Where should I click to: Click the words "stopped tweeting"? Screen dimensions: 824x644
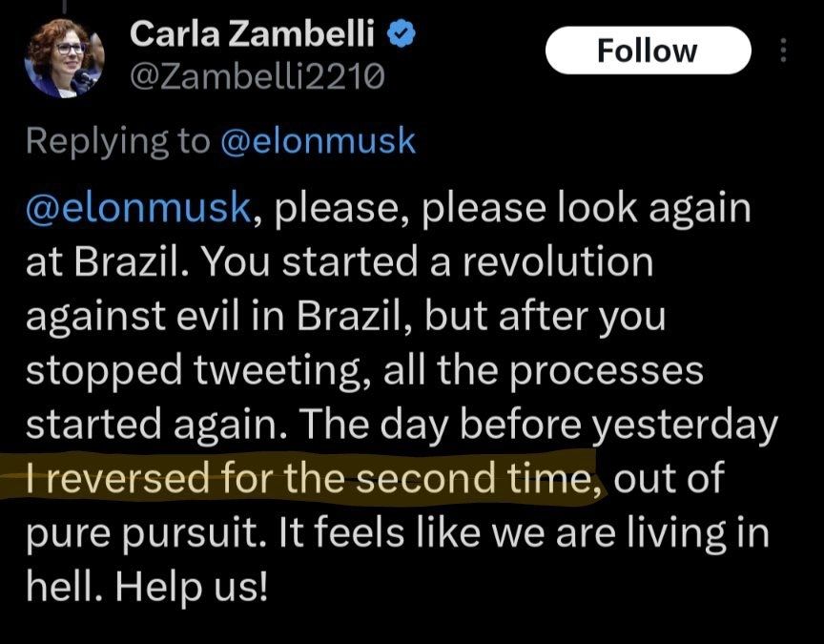[x=196, y=372]
